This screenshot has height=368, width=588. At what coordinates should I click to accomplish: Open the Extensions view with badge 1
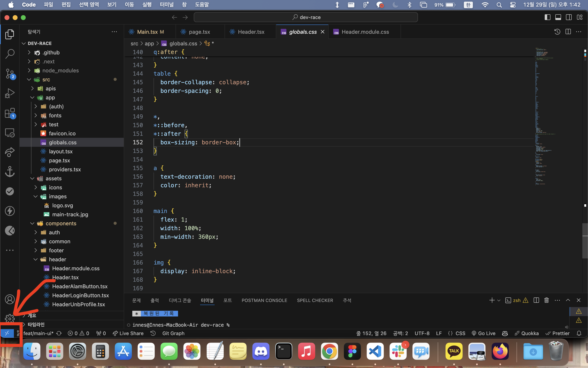click(10, 113)
